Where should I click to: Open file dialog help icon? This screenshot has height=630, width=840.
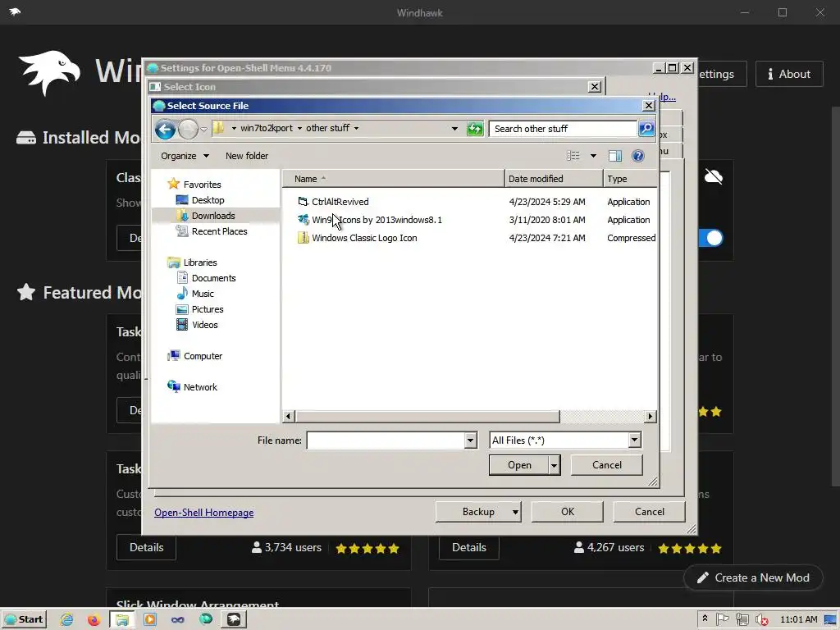pyautogui.click(x=637, y=156)
